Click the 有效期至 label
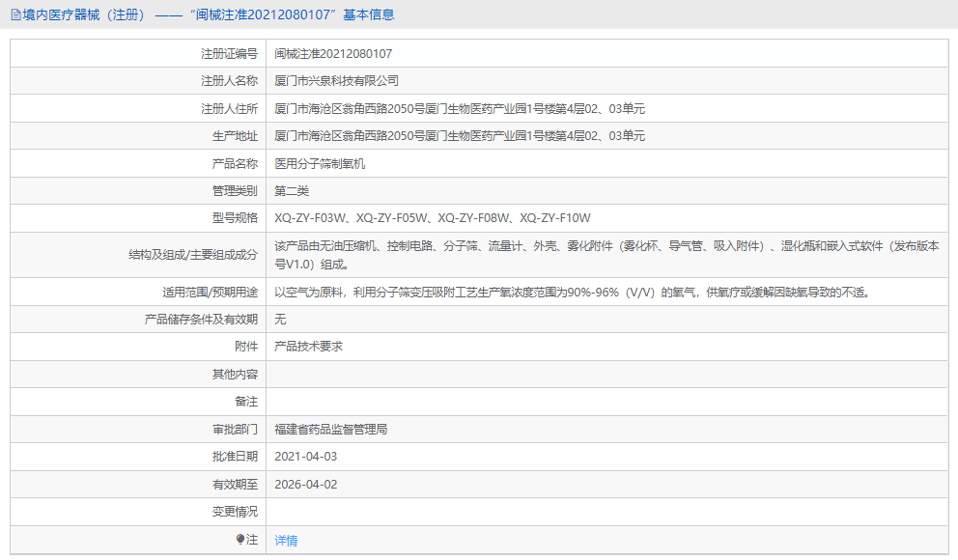Image resolution: width=958 pixels, height=560 pixels. click(235, 485)
